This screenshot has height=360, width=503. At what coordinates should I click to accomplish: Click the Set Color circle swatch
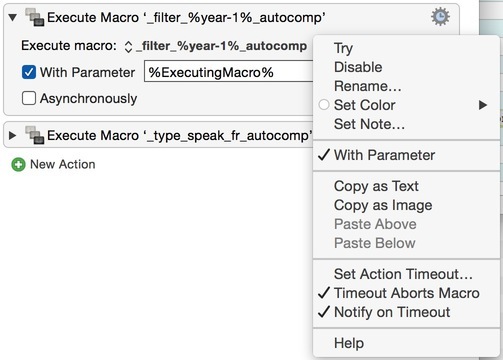(324, 105)
